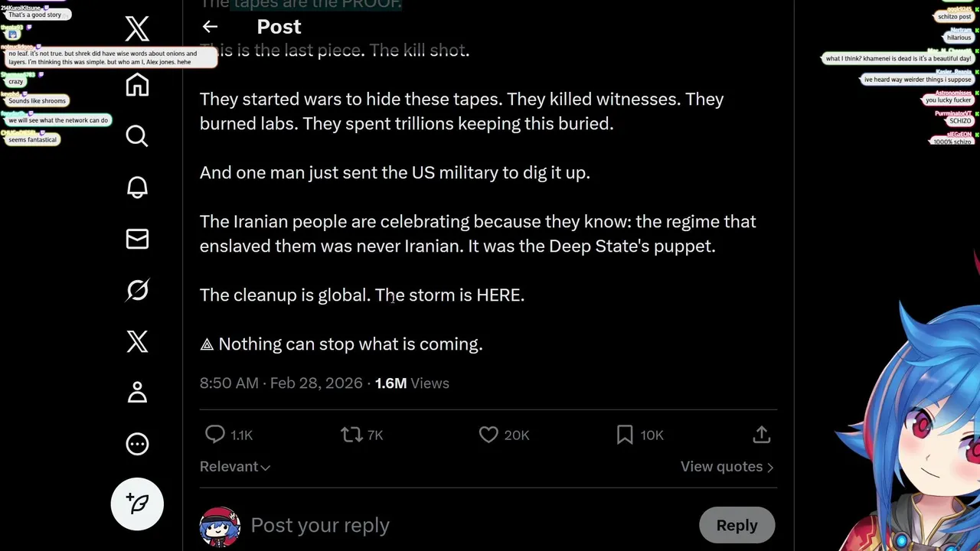Share the post via upload icon
Image resolution: width=980 pixels, height=551 pixels.
pos(761,435)
